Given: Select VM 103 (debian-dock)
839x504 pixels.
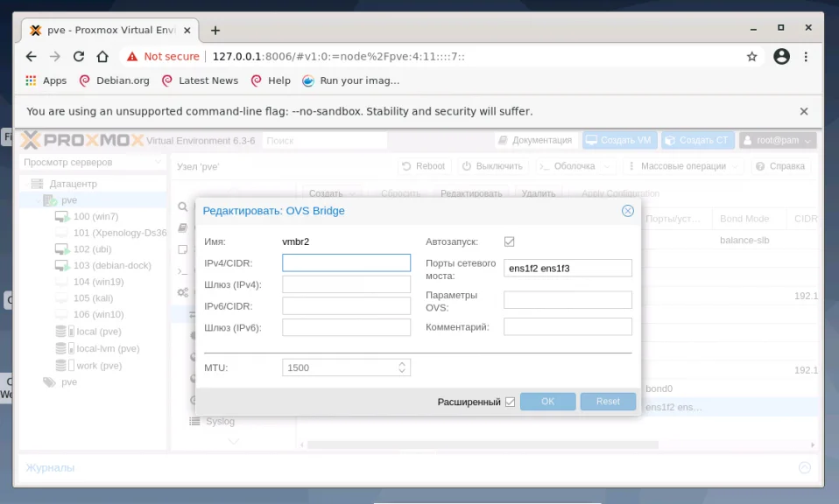Looking at the screenshot, I should pyautogui.click(x=112, y=266).
